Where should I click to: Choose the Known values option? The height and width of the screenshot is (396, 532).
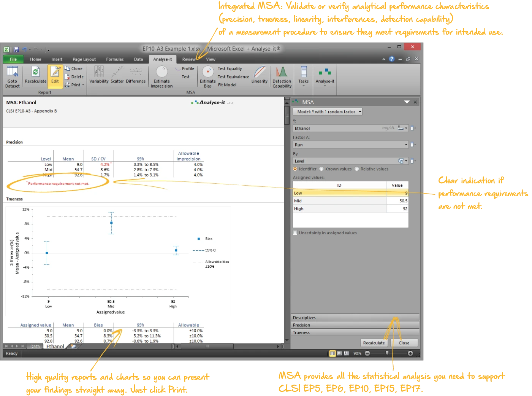click(x=321, y=169)
